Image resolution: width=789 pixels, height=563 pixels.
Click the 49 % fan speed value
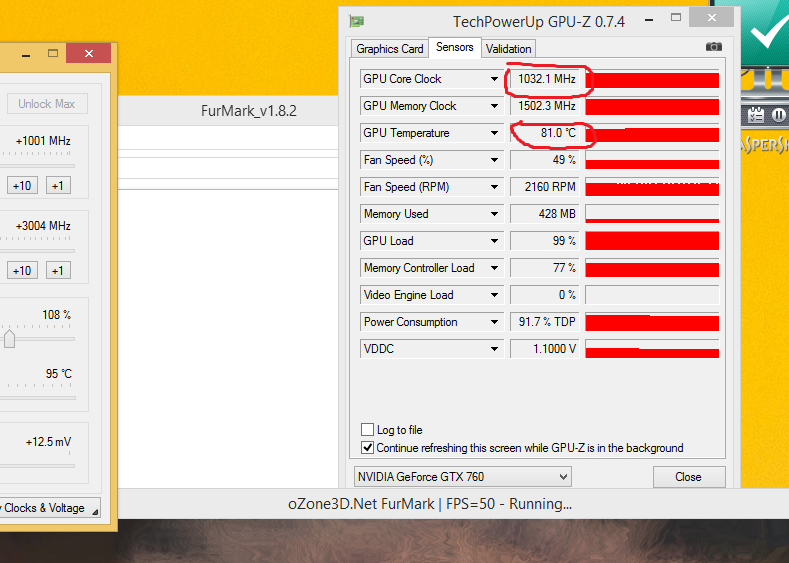[x=546, y=160]
